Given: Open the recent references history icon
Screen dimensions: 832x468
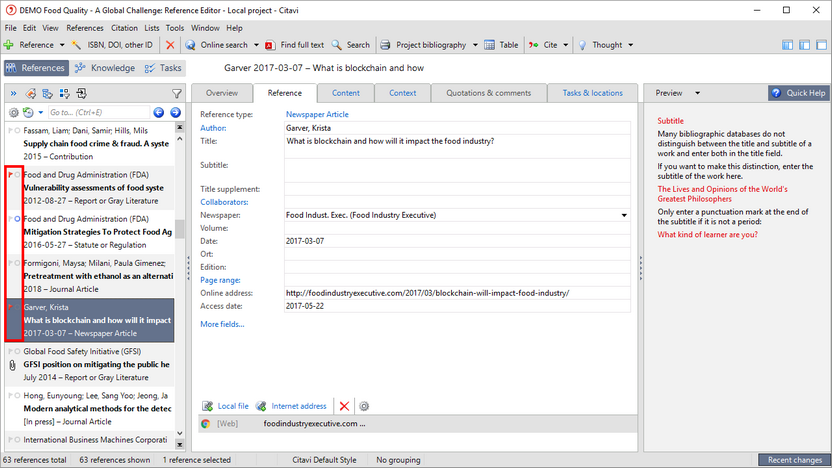Looking at the screenshot, I should (x=28, y=112).
